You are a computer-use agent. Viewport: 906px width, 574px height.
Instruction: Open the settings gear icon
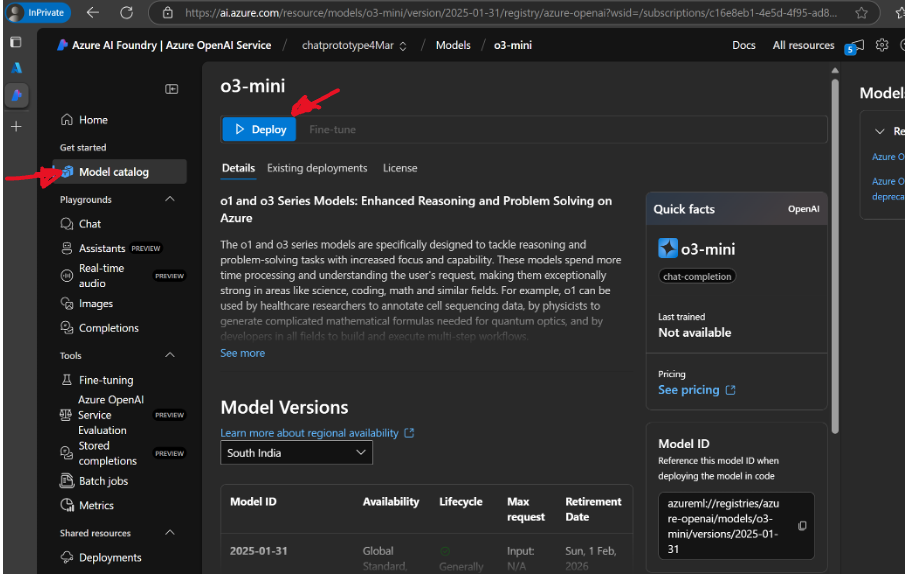pyautogui.click(x=881, y=45)
